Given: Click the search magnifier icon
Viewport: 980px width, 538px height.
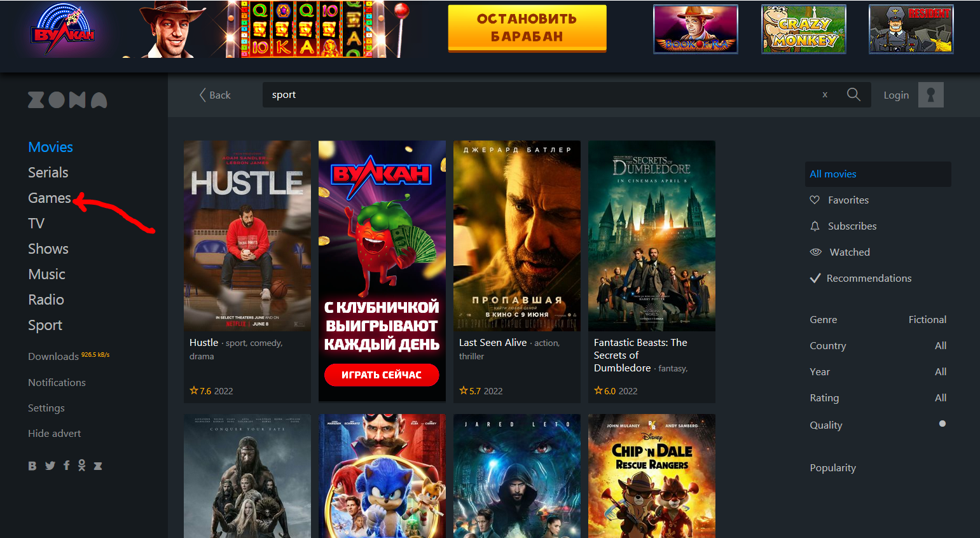Looking at the screenshot, I should click(x=853, y=95).
